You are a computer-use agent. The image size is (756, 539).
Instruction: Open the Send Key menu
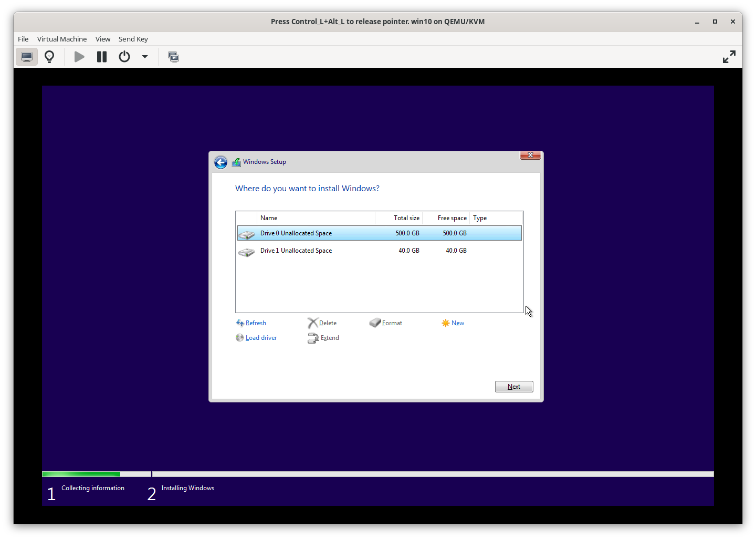pyautogui.click(x=133, y=39)
